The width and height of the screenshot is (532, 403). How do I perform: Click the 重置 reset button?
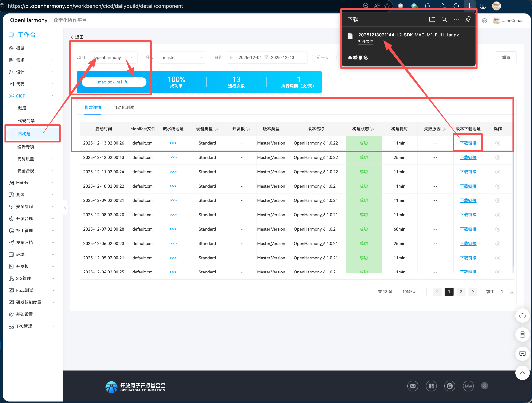pos(506,58)
